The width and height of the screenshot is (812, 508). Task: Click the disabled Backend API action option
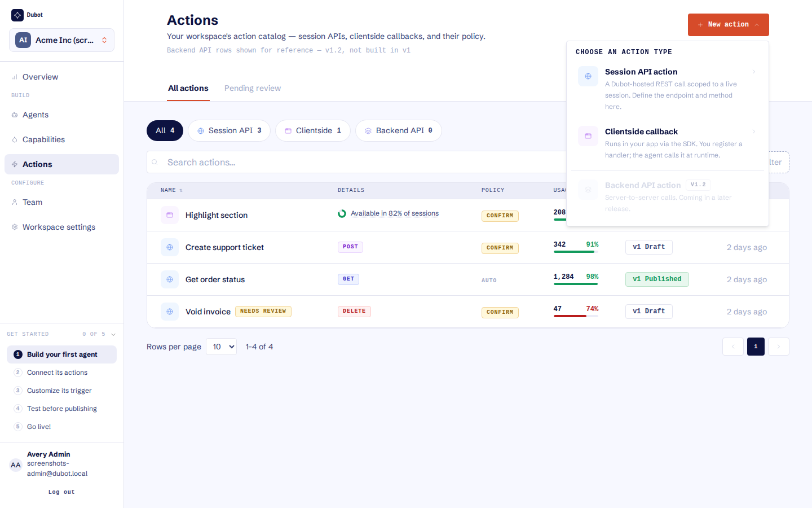(x=668, y=196)
